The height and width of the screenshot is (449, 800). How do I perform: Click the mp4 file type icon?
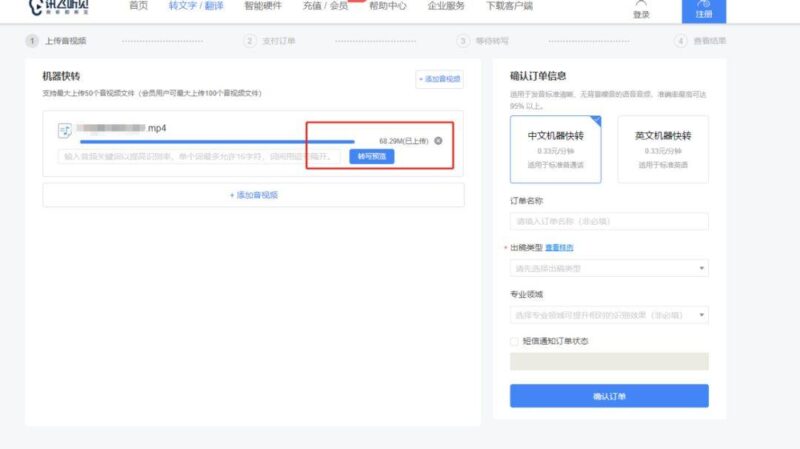coord(65,131)
